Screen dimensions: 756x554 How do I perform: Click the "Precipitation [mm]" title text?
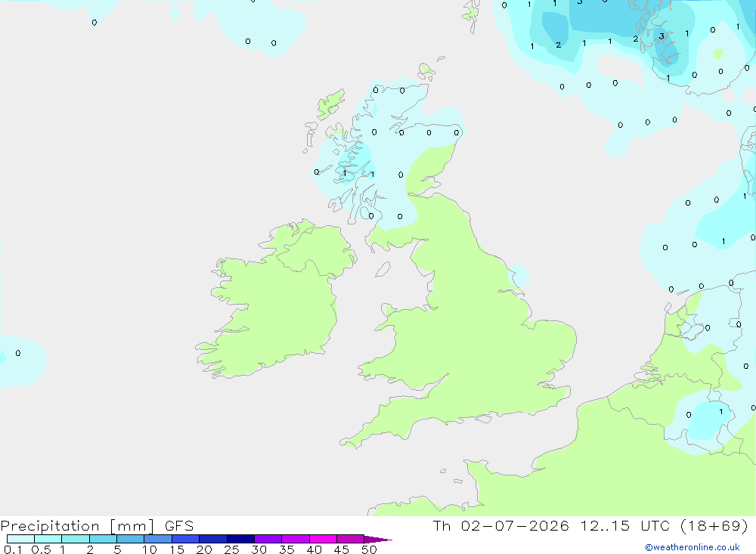(77, 526)
